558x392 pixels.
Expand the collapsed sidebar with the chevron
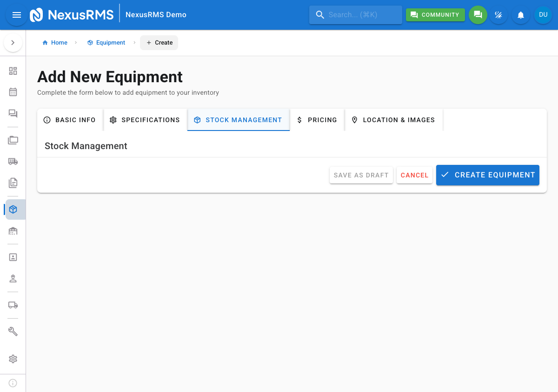click(x=13, y=42)
